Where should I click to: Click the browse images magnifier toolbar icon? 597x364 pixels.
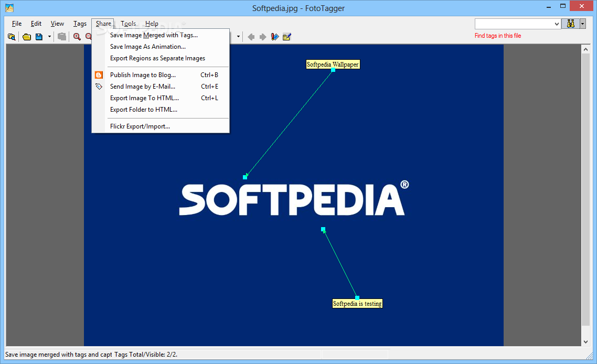[x=12, y=37]
